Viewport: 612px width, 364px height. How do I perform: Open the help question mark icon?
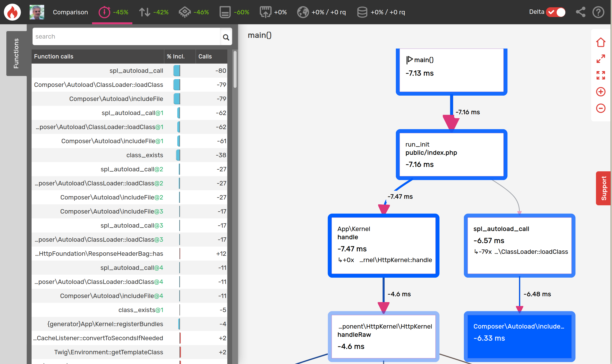click(598, 12)
